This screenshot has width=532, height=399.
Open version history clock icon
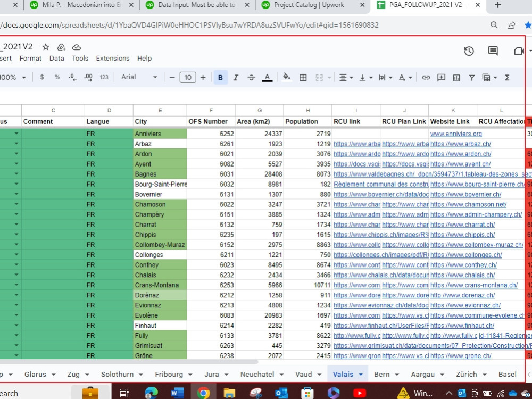(469, 51)
